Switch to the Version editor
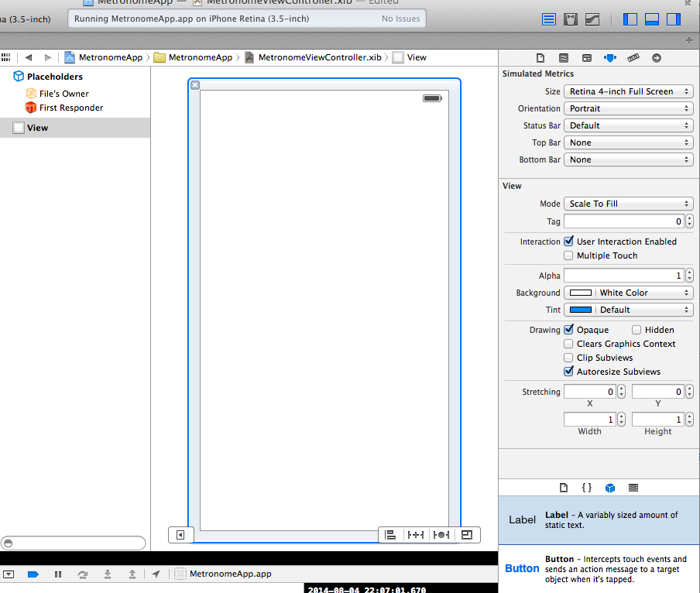700x593 pixels. pyautogui.click(x=592, y=19)
